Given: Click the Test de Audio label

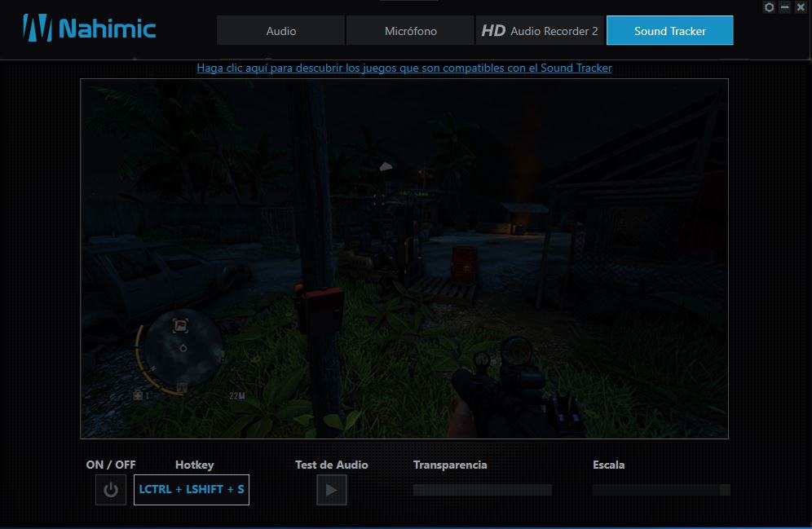Looking at the screenshot, I should (332, 465).
